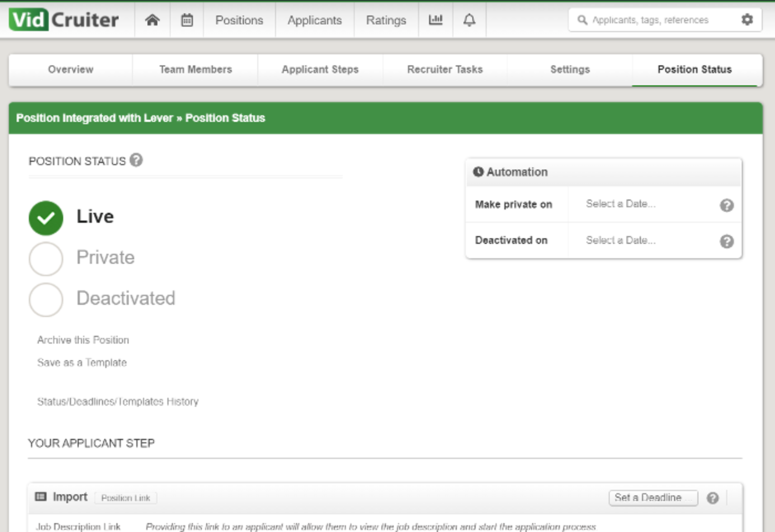Switch to the Recruiter Tasks tab
This screenshot has width=775, height=532.
[x=445, y=70]
